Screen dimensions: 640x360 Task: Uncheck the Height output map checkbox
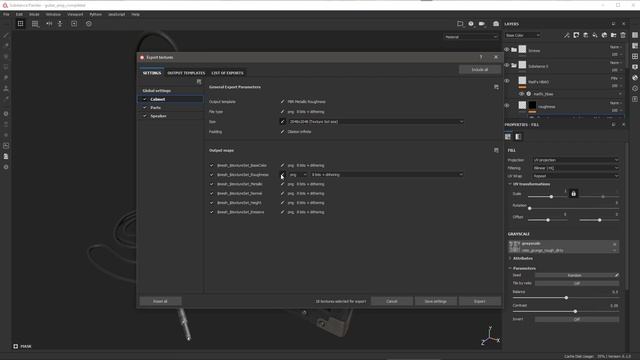pyautogui.click(x=211, y=203)
